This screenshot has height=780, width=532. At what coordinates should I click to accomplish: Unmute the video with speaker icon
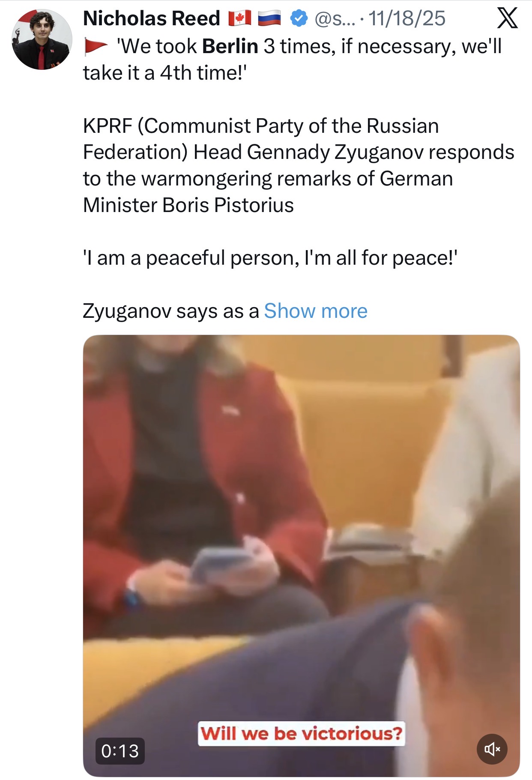[492, 749]
